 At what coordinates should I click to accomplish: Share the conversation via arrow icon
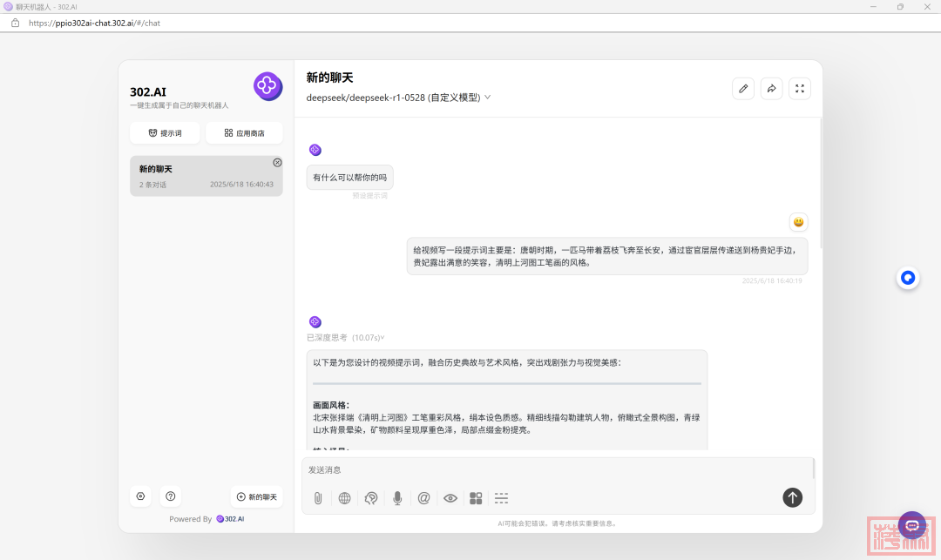(771, 89)
